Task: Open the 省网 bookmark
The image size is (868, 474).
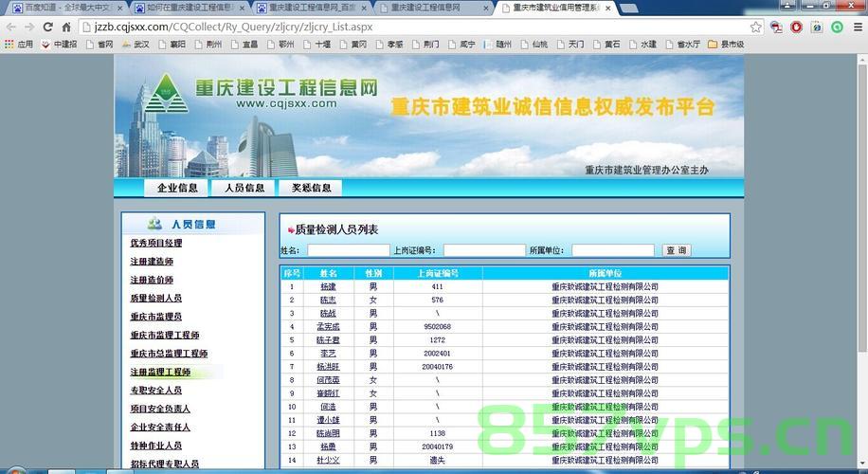Action: (x=99, y=45)
